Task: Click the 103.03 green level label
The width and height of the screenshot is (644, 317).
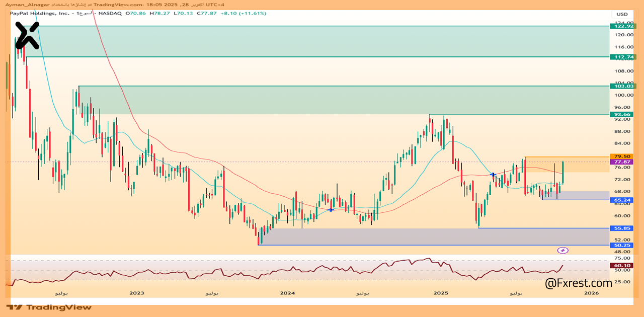Action: coord(622,86)
